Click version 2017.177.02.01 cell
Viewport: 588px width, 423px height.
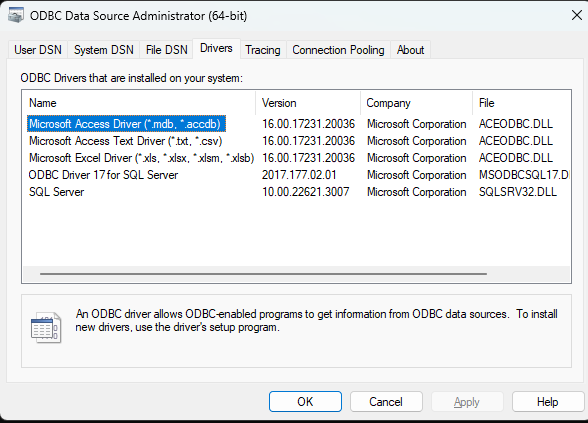point(299,175)
